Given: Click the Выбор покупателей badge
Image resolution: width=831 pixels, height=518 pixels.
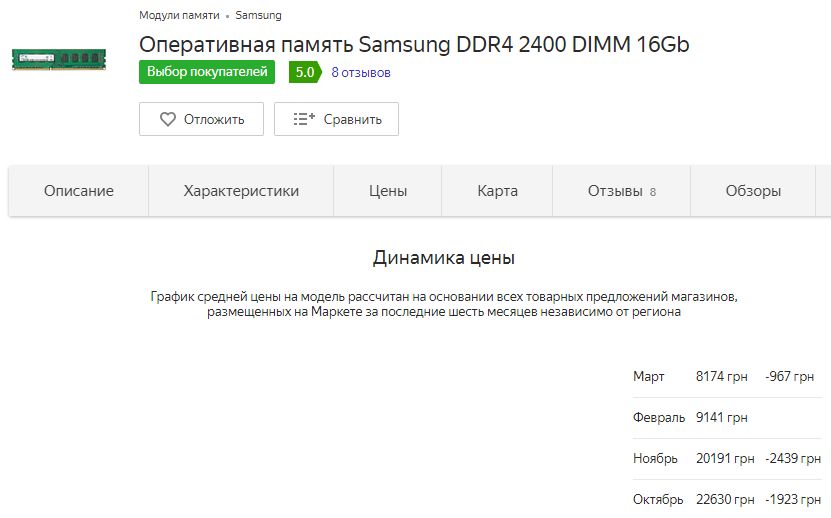Looking at the screenshot, I should pos(207,72).
